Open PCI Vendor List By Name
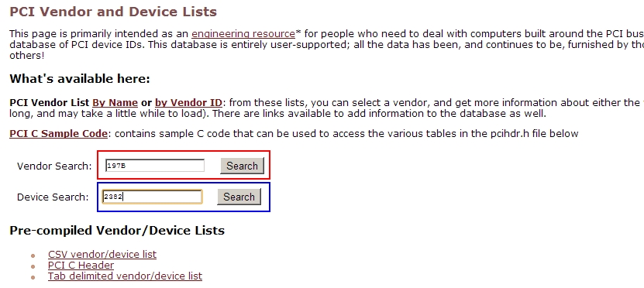The width and height of the screenshot is (644, 288). pyautogui.click(x=115, y=102)
